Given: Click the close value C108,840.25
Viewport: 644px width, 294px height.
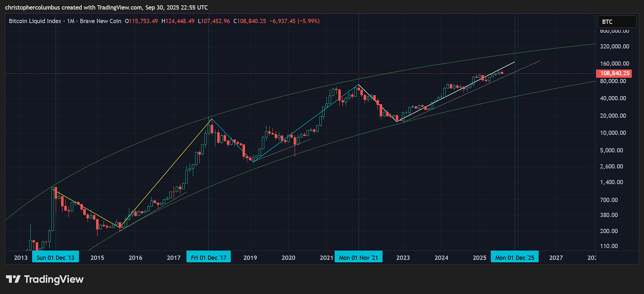Looking at the screenshot, I should [249, 21].
